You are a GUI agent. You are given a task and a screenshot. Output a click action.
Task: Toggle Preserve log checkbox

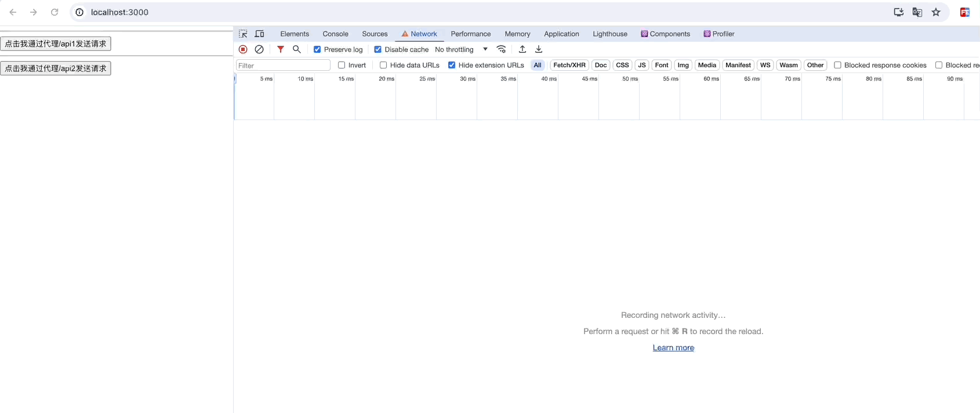pyautogui.click(x=317, y=49)
